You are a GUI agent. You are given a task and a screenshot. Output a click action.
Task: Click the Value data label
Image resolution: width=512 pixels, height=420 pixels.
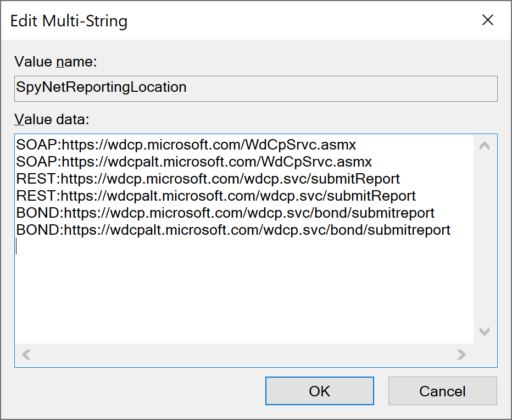(x=52, y=119)
